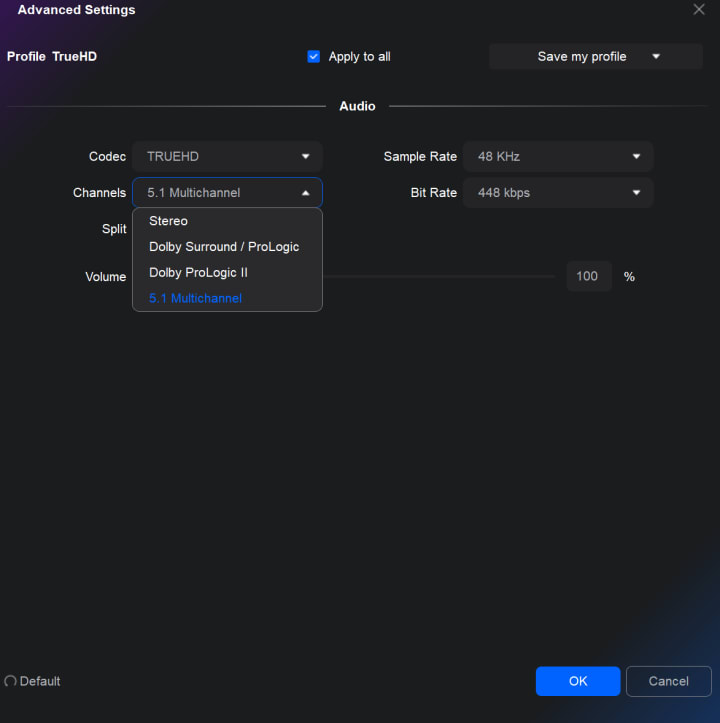Click the Audio section heading
The width and height of the screenshot is (720, 723).
click(357, 106)
